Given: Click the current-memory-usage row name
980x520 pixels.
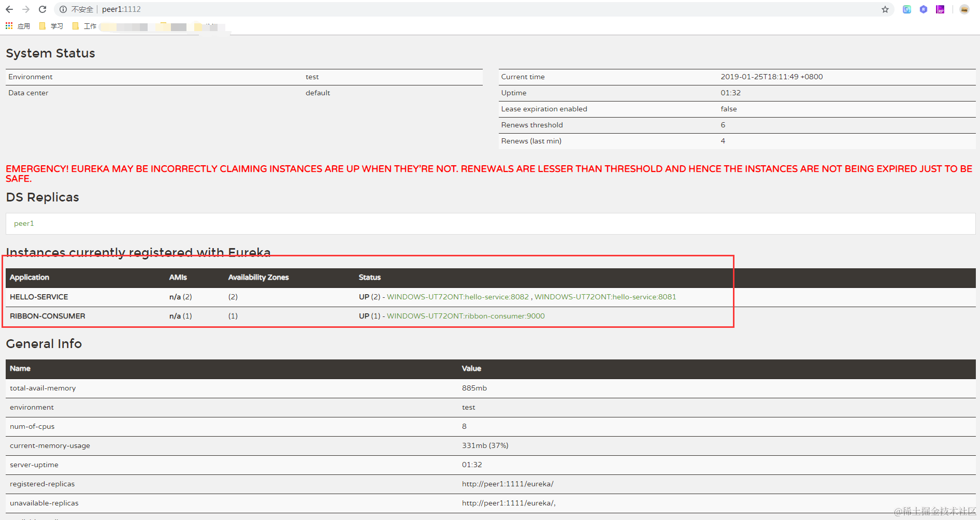Looking at the screenshot, I should pos(50,445).
